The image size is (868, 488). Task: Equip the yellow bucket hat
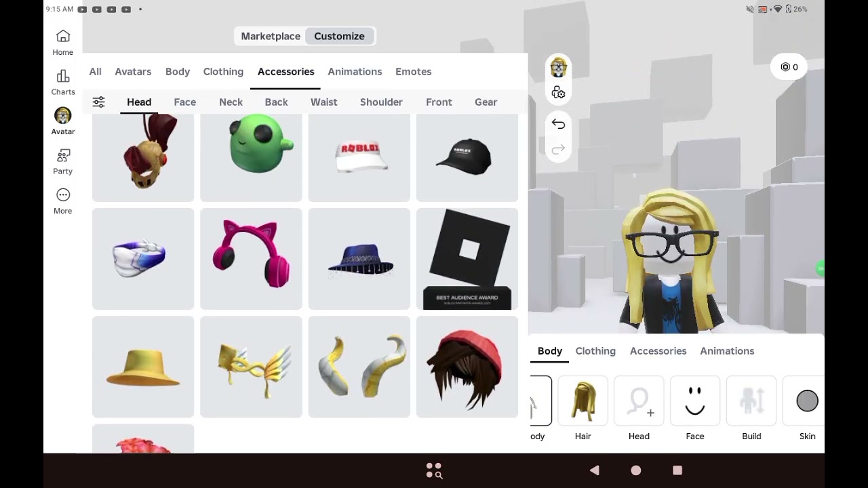[x=143, y=367]
